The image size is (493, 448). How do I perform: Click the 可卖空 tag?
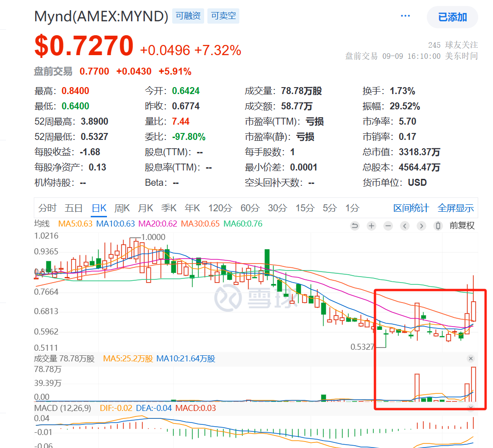click(x=223, y=16)
